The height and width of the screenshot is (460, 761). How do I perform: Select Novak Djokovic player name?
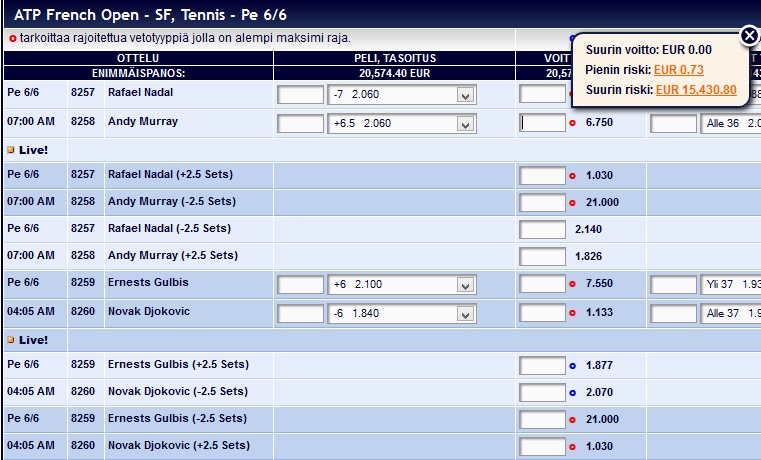149,312
